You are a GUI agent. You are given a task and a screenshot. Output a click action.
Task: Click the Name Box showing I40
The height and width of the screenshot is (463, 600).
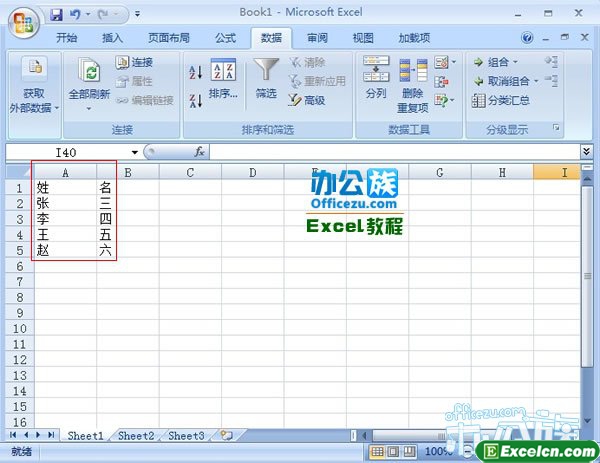point(66,153)
